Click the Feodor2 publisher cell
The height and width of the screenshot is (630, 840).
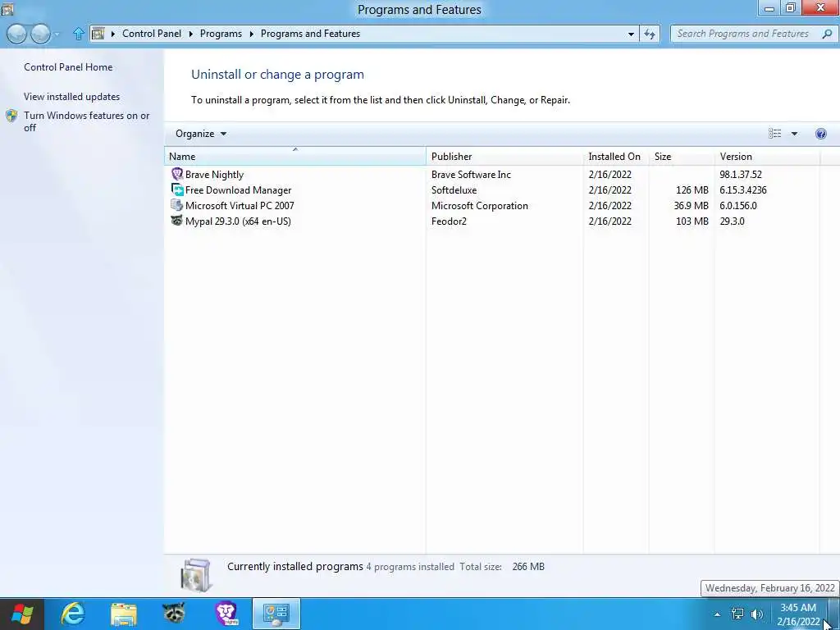[x=449, y=221]
